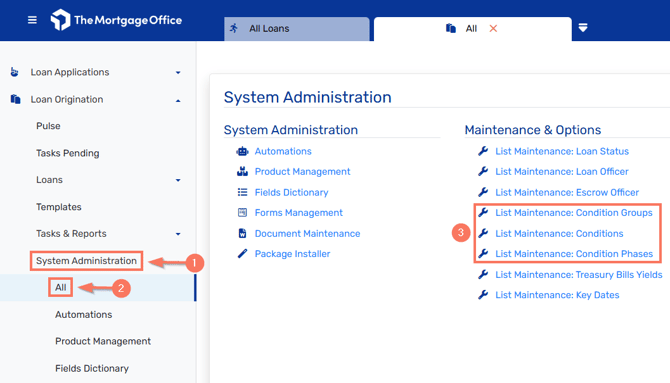Click the wrench icon beside Key Dates
Image resolution: width=670 pixels, height=383 pixels.
[483, 295]
